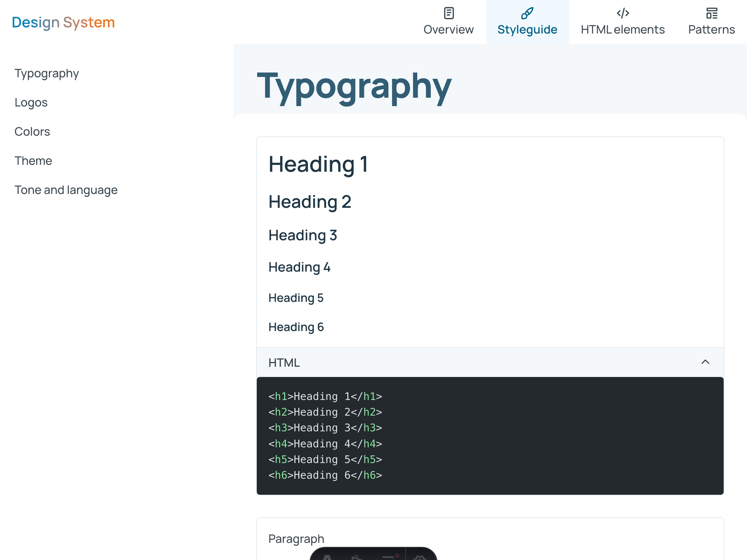Open the Overview tab
The height and width of the screenshot is (560, 747).
coord(449,22)
